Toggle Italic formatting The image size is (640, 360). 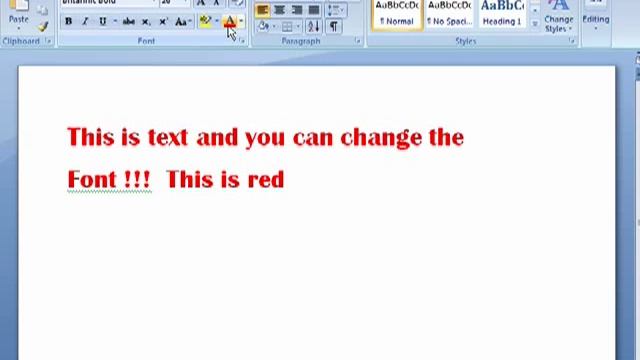pyautogui.click(x=85, y=21)
